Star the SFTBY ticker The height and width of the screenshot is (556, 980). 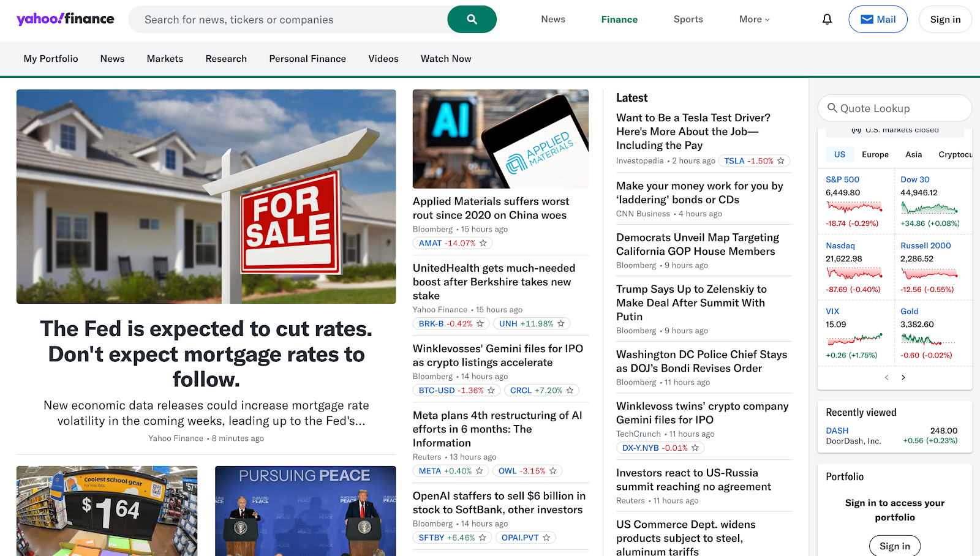coord(483,538)
